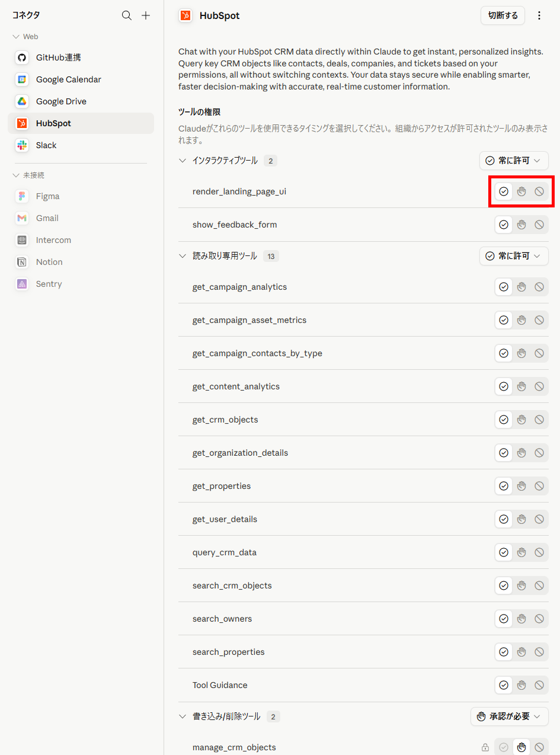Open the Google Drive connector
The image size is (560, 755).
pyautogui.click(x=81, y=101)
